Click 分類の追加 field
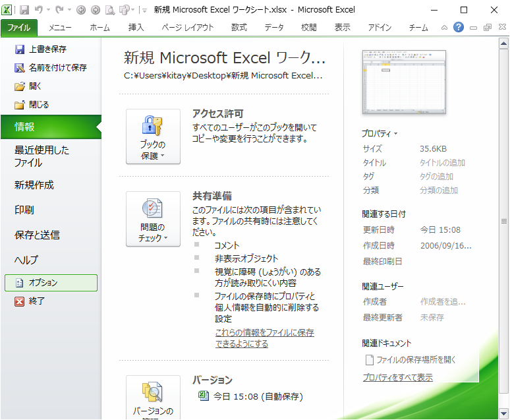This screenshot has width=510, height=420. tap(438, 191)
